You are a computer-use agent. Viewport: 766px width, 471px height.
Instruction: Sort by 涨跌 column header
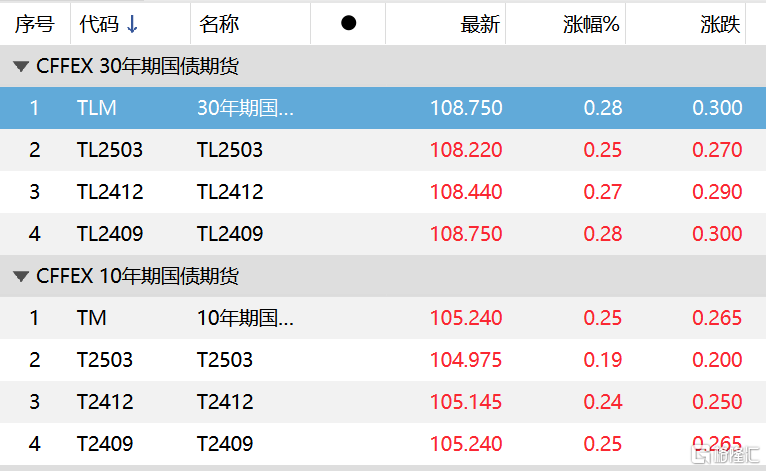tap(720, 24)
